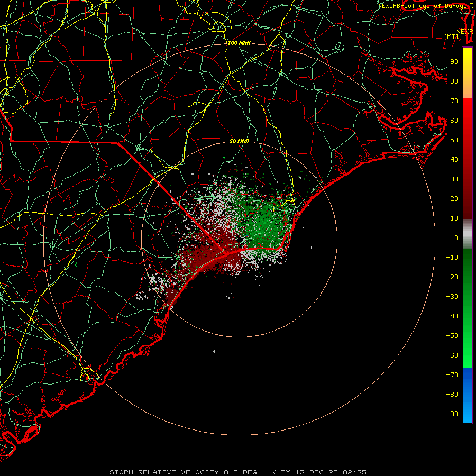Select the 100 NMI range ring label
The image size is (476, 476).
pyautogui.click(x=239, y=43)
